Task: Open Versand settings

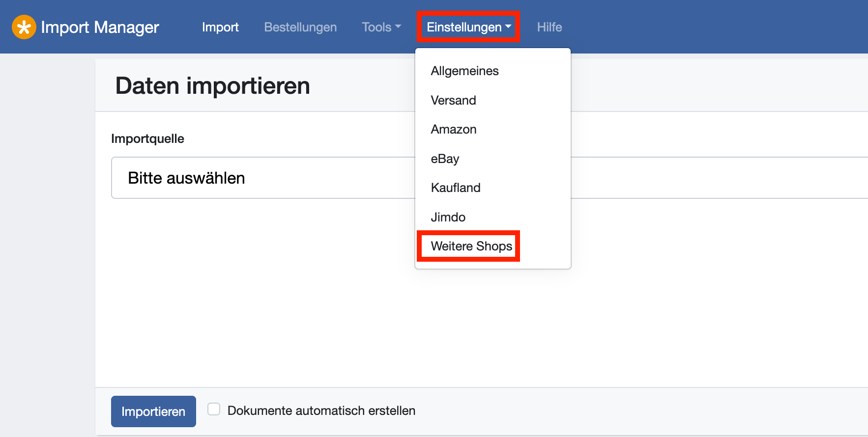Action: 453,100
